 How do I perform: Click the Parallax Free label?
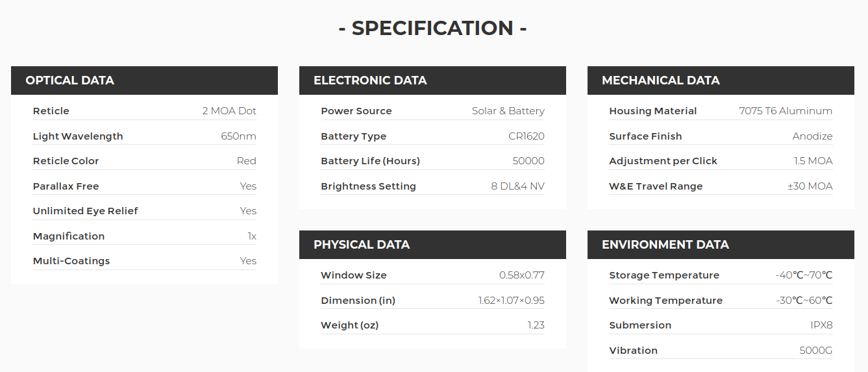point(66,186)
